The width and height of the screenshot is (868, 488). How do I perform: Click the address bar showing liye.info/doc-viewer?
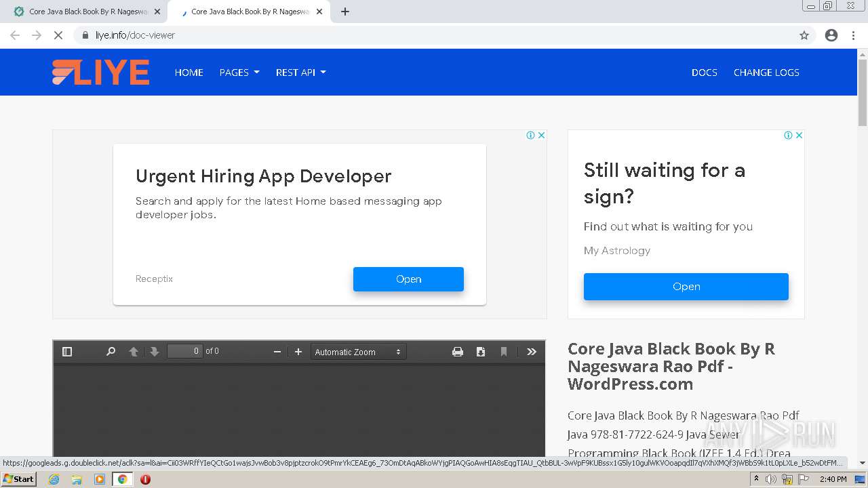point(434,35)
